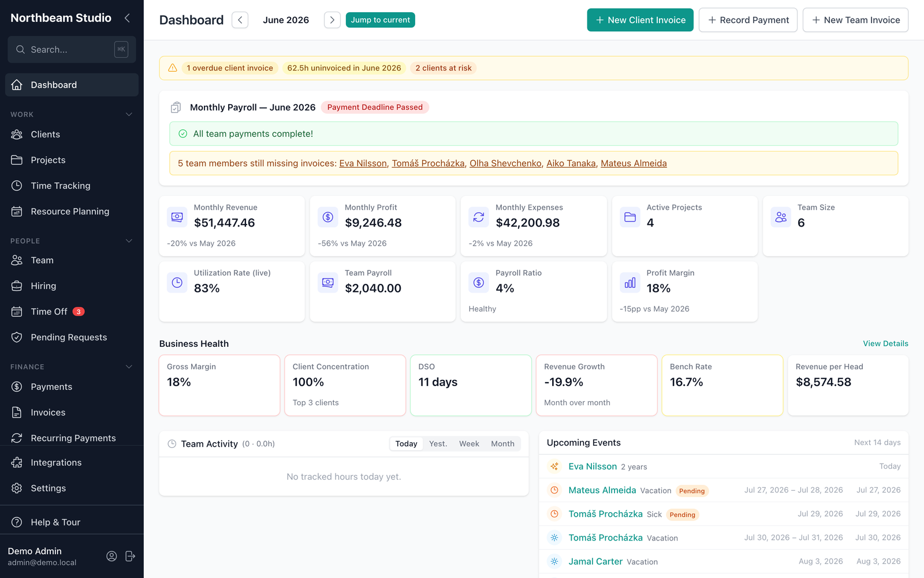Select the Month tab in Team Activity
This screenshot has height=578, width=924.
coord(502,444)
